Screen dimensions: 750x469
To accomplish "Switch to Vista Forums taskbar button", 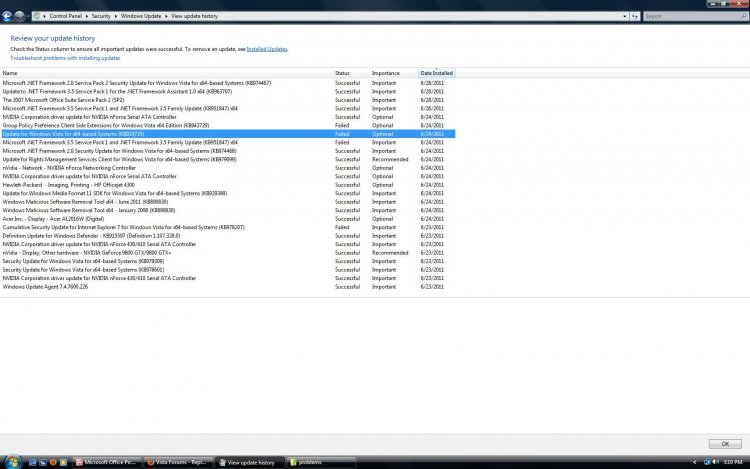I will [x=178, y=462].
